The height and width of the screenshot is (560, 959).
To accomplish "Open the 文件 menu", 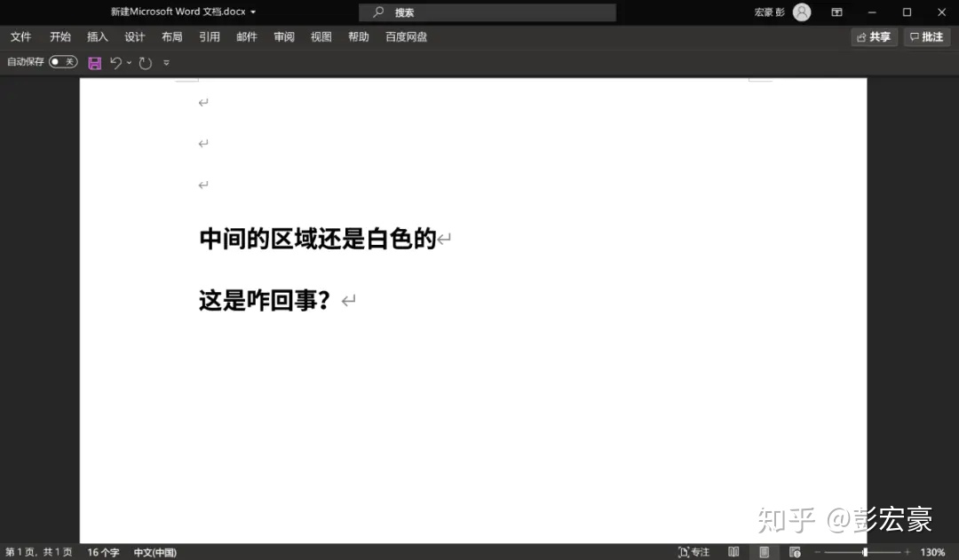I will [20, 37].
